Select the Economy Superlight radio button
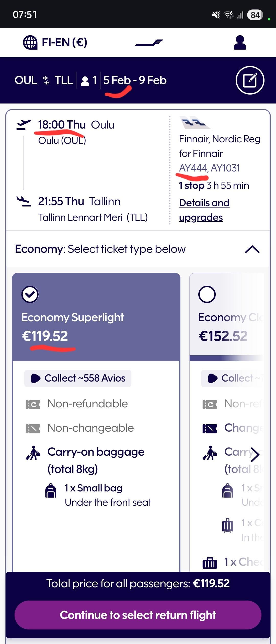The height and width of the screenshot is (644, 276). point(30,294)
